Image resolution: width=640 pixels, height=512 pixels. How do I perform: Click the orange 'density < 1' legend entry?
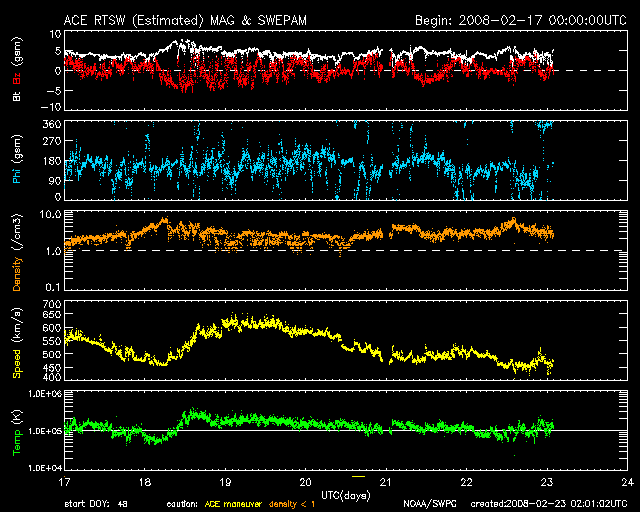click(x=292, y=505)
